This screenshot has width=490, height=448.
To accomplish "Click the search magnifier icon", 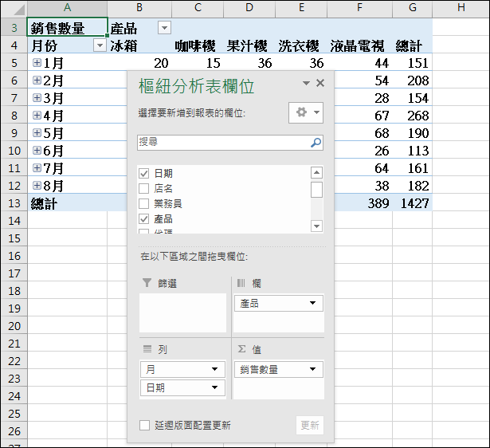I will (316, 143).
